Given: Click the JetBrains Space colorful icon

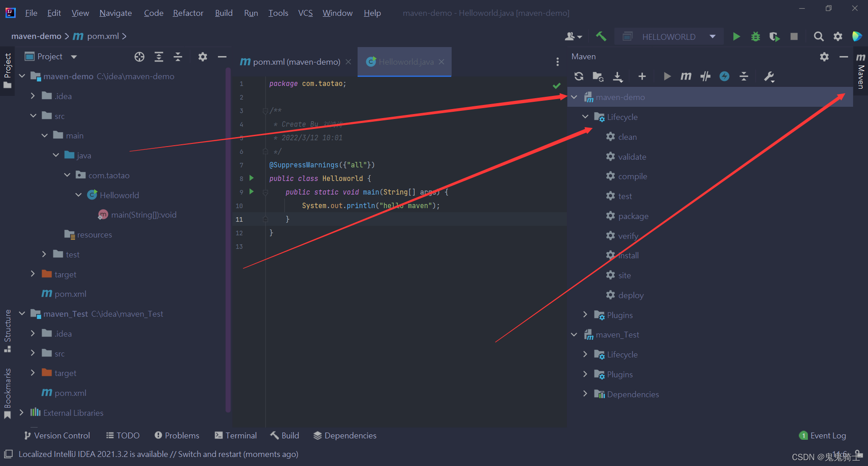Looking at the screenshot, I should point(857,36).
